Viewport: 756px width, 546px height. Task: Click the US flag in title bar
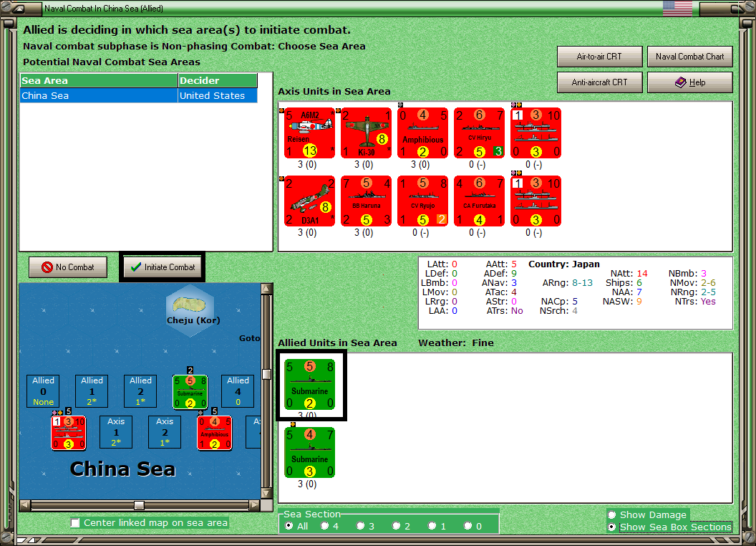click(677, 8)
